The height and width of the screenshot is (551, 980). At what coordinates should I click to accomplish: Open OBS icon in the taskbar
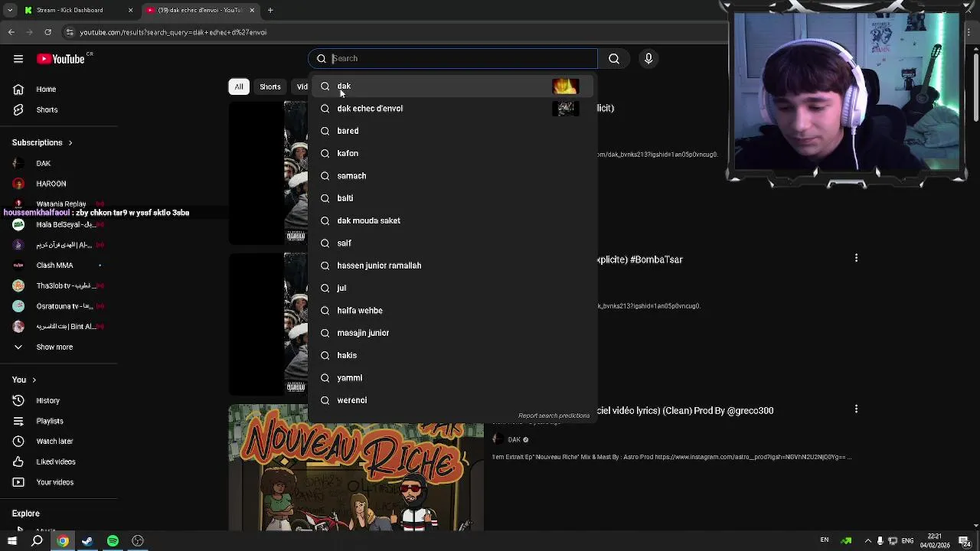[x=138, y=541]
